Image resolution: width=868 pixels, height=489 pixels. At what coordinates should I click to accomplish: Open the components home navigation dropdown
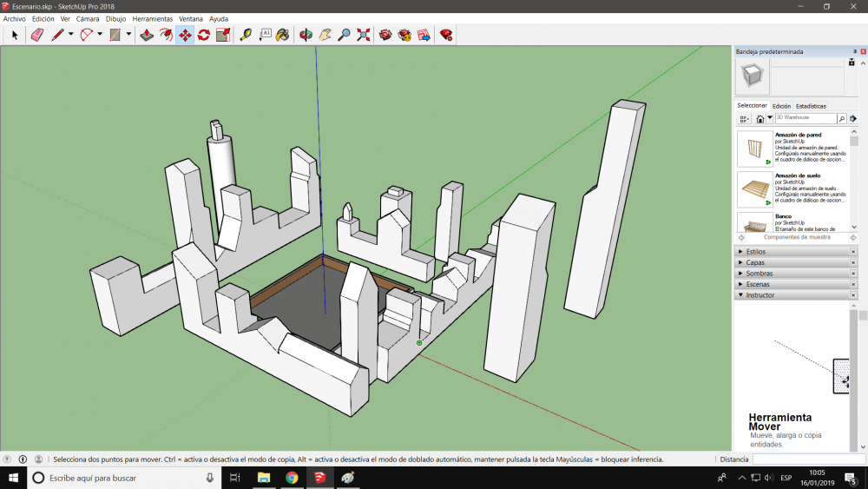pyautogui.click(x=770, y=118)
